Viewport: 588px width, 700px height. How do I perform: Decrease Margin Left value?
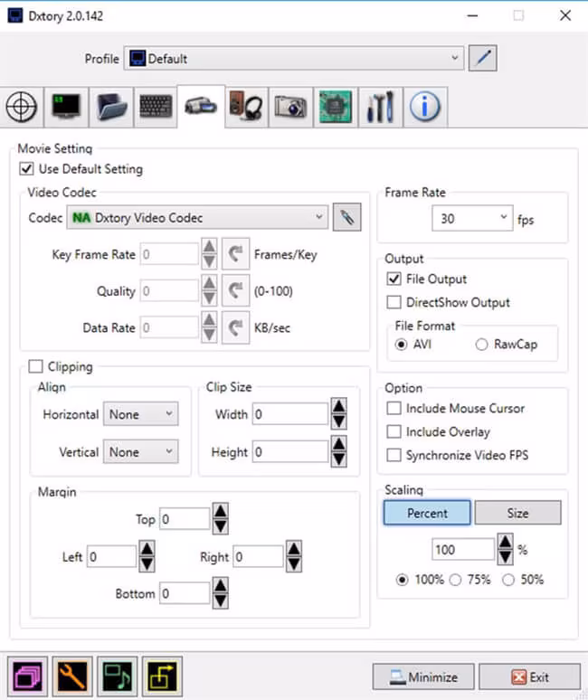point(147,564)
